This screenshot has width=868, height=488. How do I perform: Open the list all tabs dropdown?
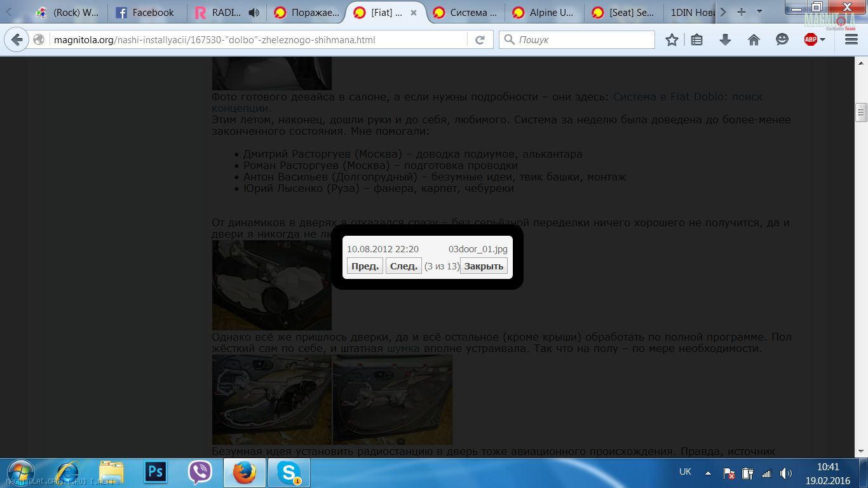[759, 11]
